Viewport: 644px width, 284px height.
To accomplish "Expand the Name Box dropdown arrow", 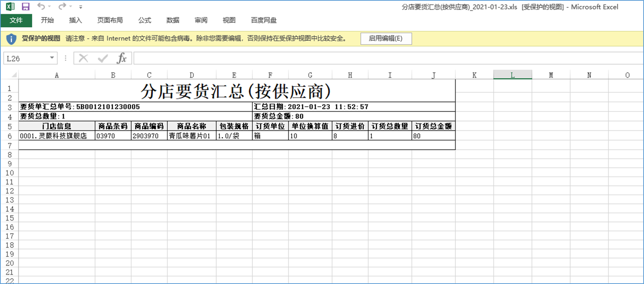I will click(52, 58).
